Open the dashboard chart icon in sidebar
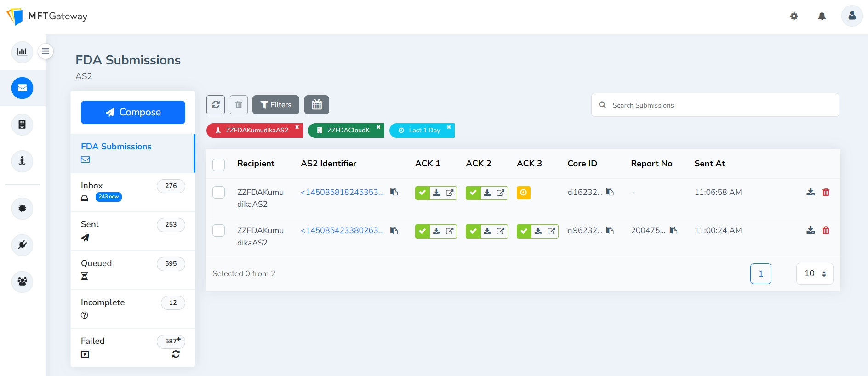 pyautogui.click(x=22, y=51)
